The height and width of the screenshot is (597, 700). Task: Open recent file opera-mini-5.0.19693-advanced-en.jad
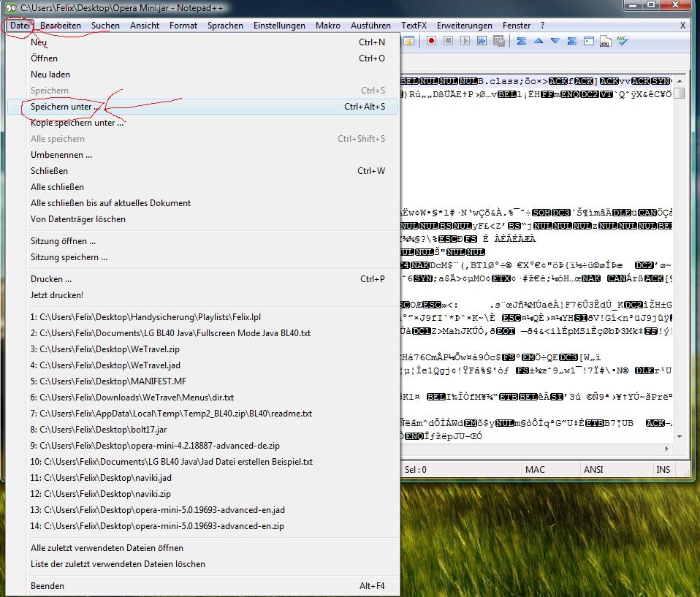203,509
